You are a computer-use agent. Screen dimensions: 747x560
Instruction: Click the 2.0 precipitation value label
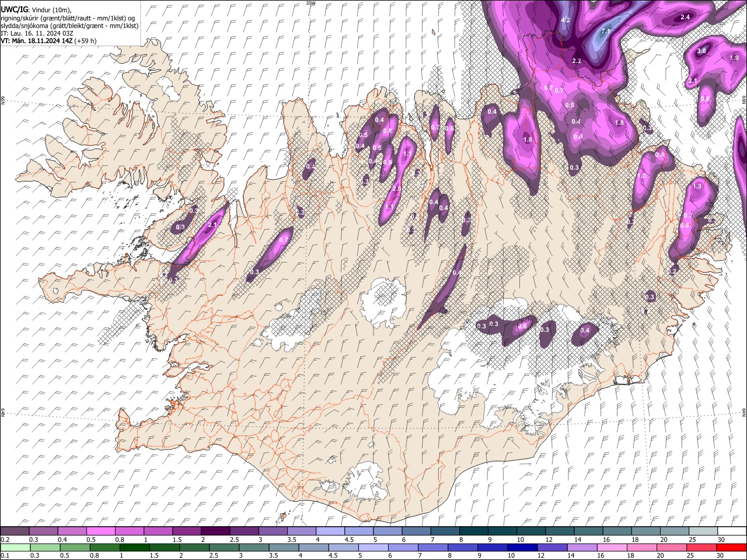tap(397, 189)
